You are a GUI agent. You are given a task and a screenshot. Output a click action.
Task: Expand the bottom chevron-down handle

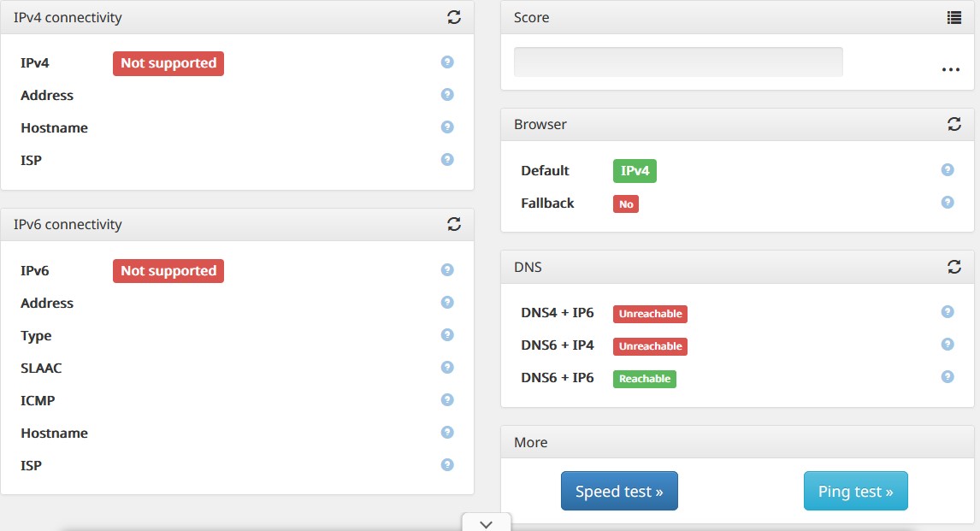487,523
